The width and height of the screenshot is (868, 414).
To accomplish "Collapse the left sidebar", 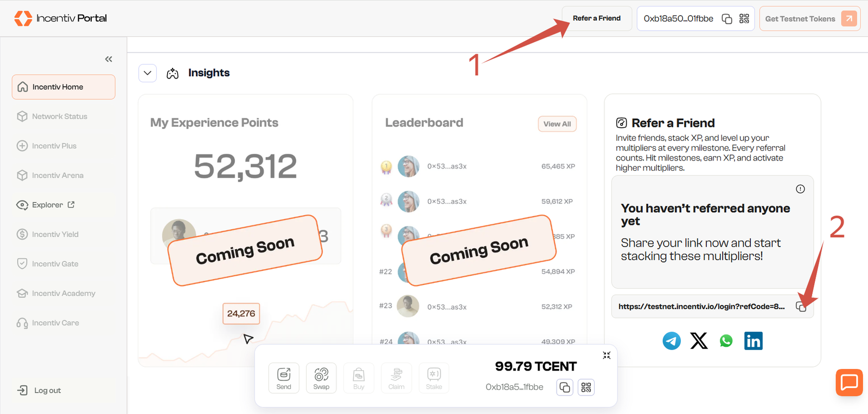I will click(108, 59).
